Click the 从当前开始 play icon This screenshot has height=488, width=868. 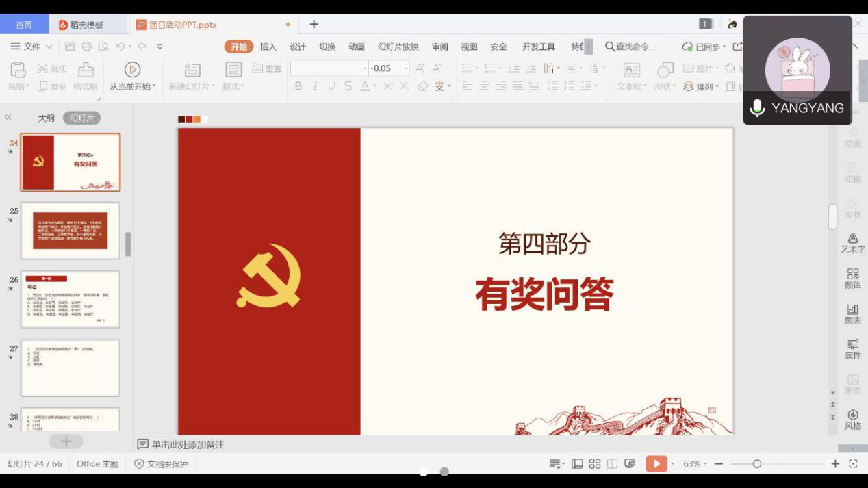tap(132, 69)
